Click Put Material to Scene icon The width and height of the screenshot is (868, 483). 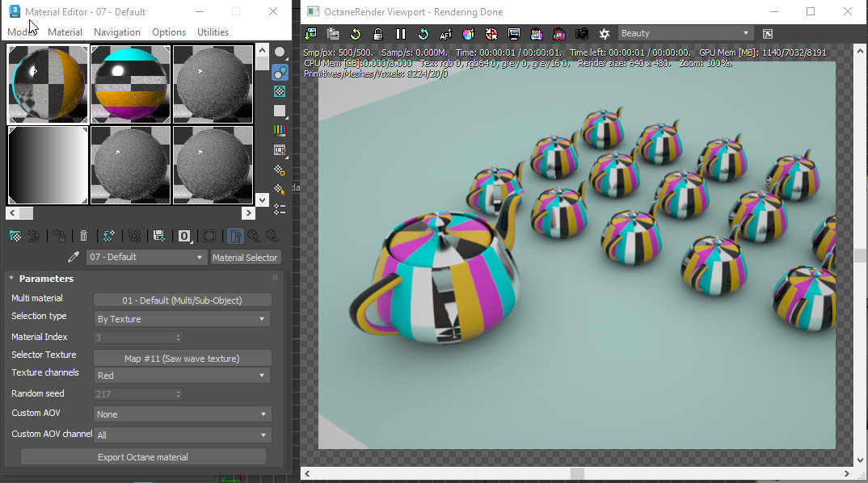[x=34, y=236]
